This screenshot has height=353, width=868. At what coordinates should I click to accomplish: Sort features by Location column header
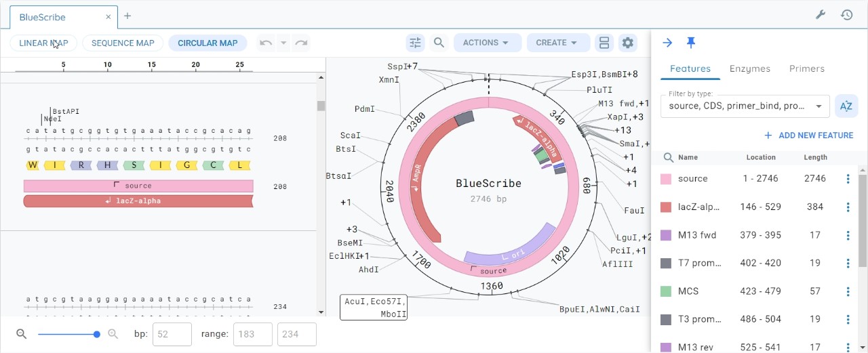pyautogui.click(x=761, y=157)
